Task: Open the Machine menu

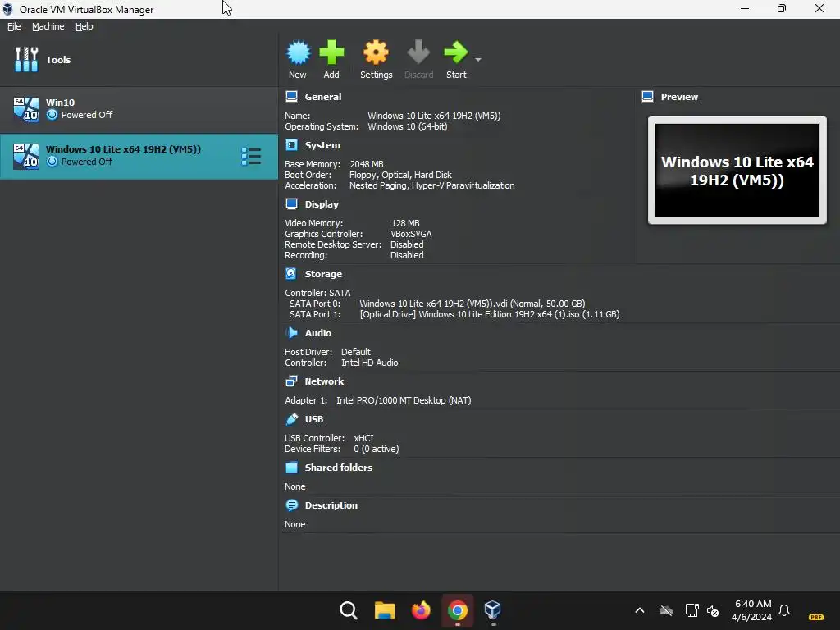Action: pos(48,26)
